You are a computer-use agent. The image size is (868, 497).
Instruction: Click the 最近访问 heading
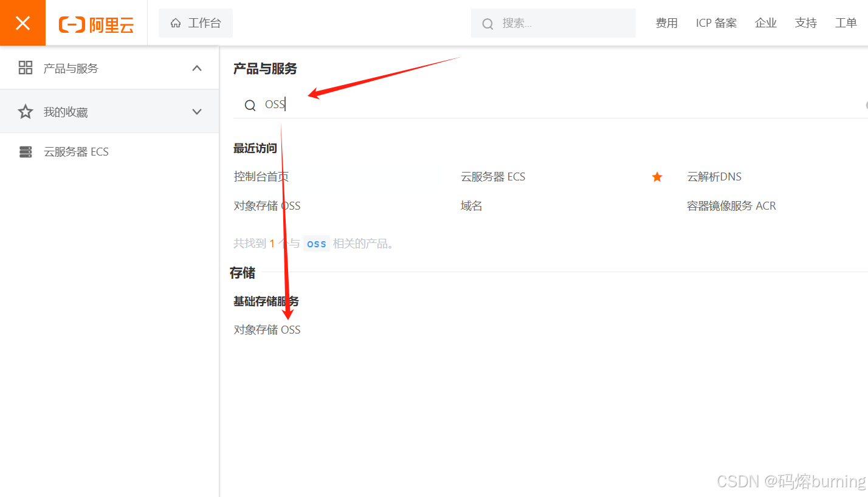pos(255,148)
